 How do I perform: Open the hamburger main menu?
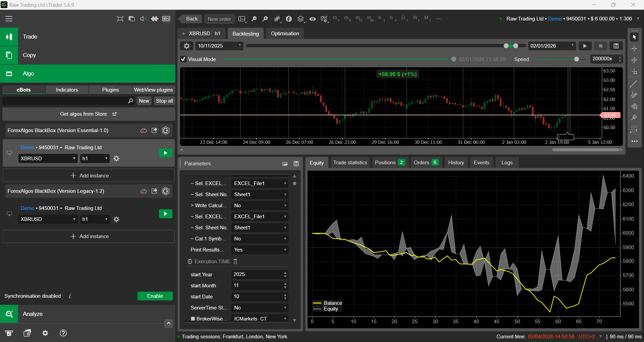coord(9,19)
